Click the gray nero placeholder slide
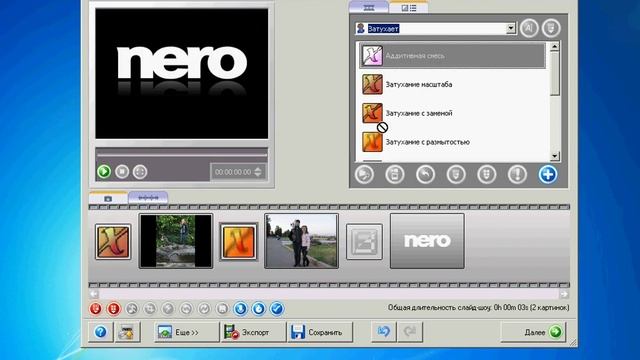640x360 pixels. pos(427,241)
